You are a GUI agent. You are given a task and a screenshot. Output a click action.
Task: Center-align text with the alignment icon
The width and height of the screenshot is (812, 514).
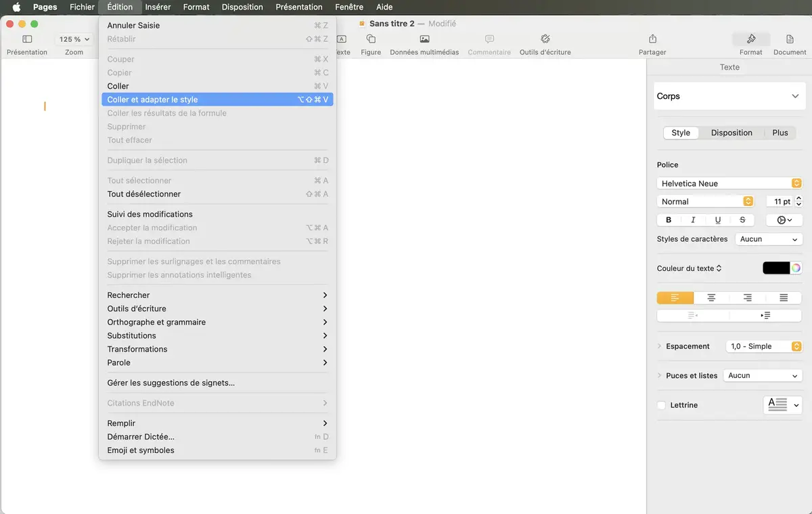[711, 298]
